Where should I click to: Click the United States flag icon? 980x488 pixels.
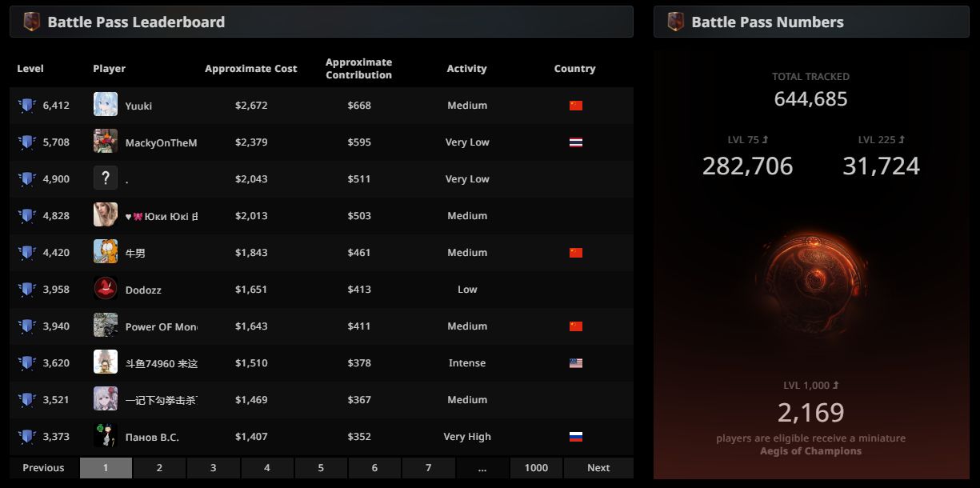coord(576,363)
